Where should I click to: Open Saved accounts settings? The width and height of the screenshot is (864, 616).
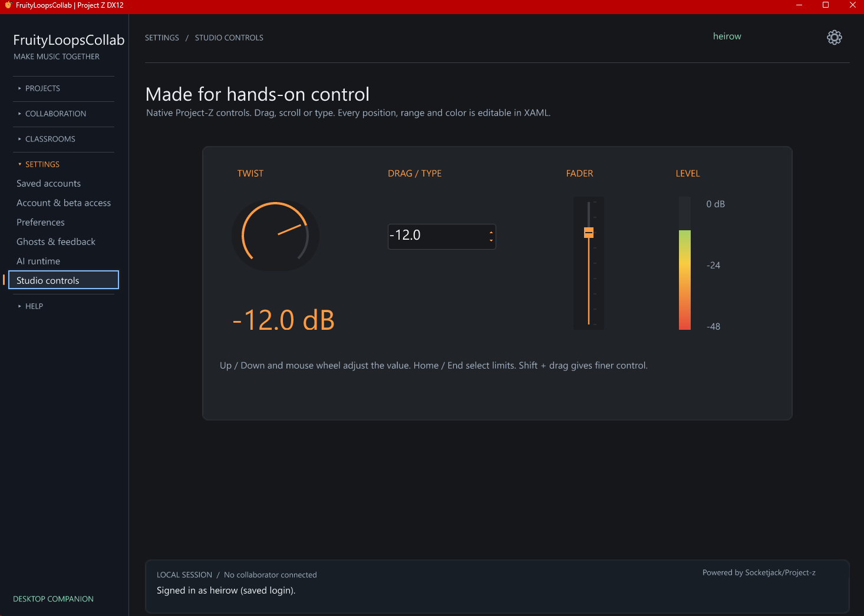click(48, 184)
